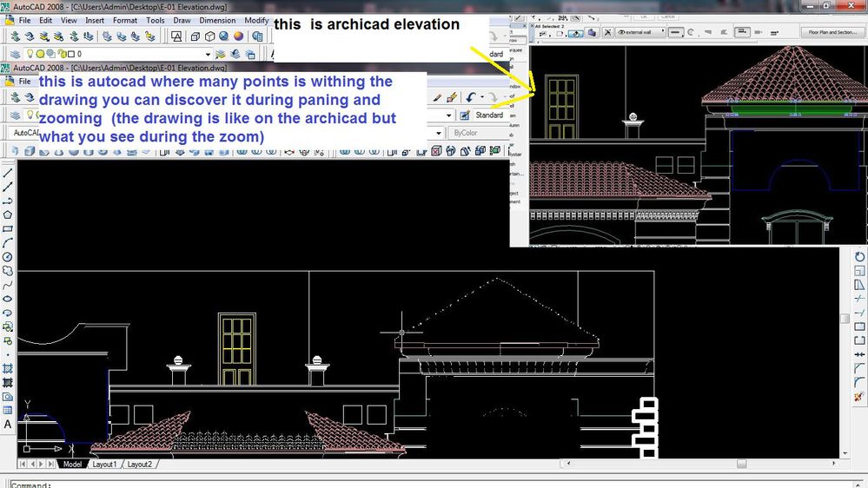Open the Modify menu
This screenshot has height=488, width=868.
point(256,21)
